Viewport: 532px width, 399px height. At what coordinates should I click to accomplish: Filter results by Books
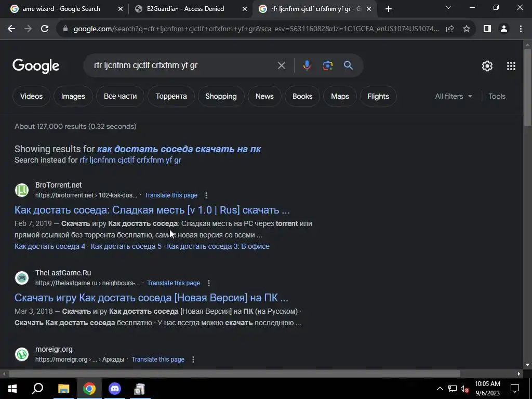click(302, 96)
